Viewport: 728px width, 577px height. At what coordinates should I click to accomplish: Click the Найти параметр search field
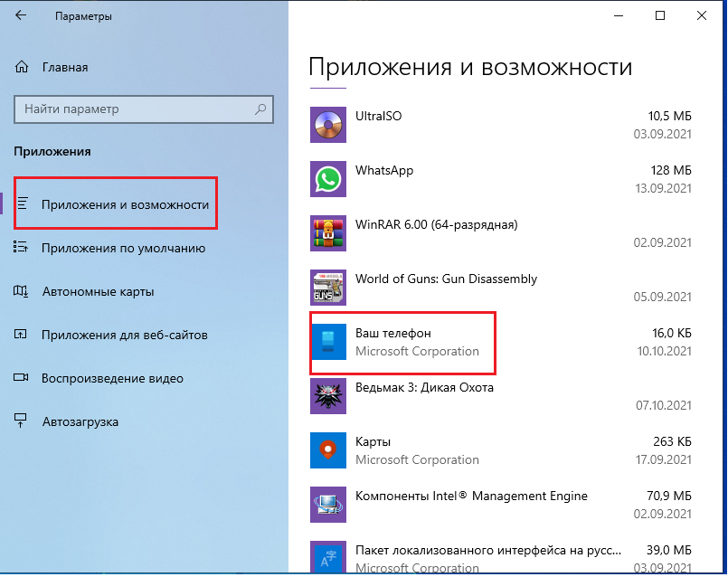point(144,109)
